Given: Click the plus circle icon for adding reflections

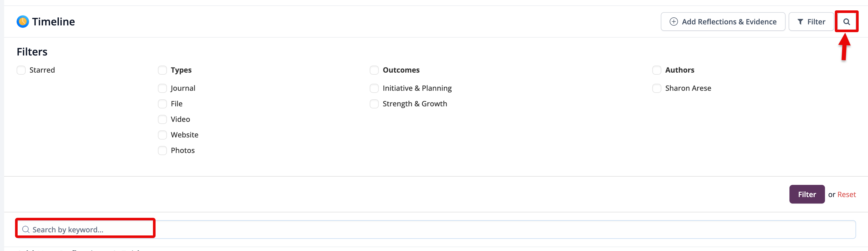Looking at the screenshot, I should tap(673, 22).
